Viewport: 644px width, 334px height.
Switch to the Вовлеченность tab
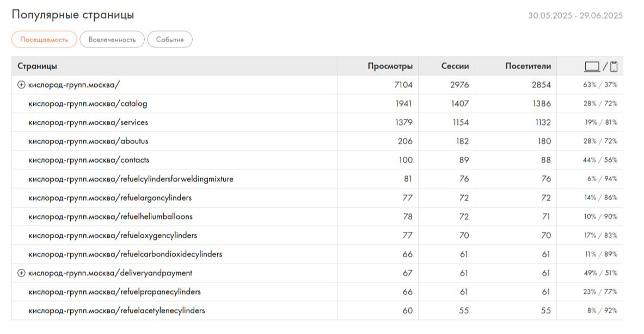(112, 40)
